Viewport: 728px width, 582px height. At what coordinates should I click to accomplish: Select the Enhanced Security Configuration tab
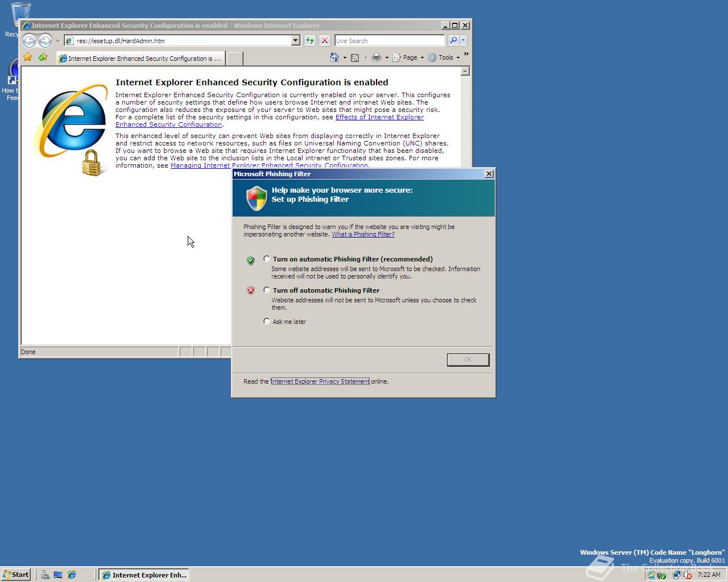(140, 58)
